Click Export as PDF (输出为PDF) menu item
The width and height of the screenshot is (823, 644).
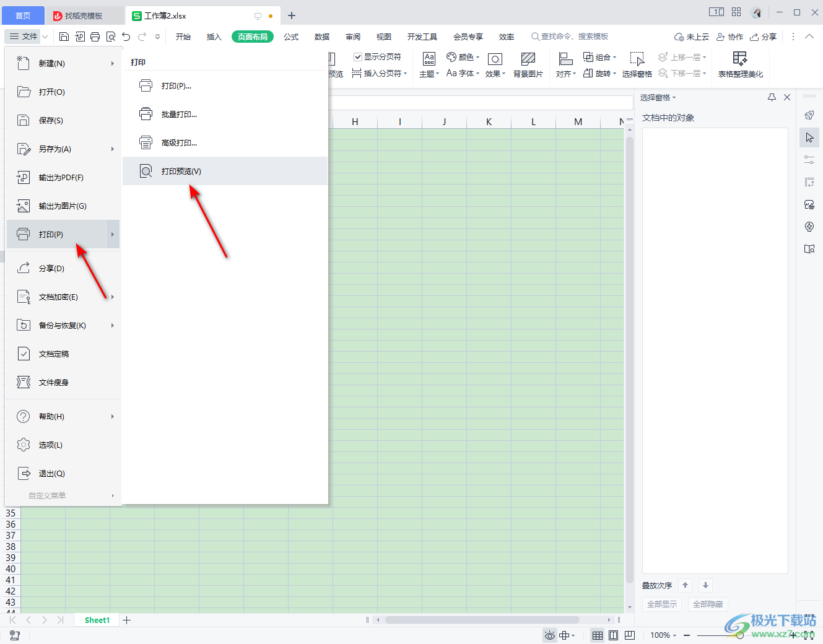(63, 177)
